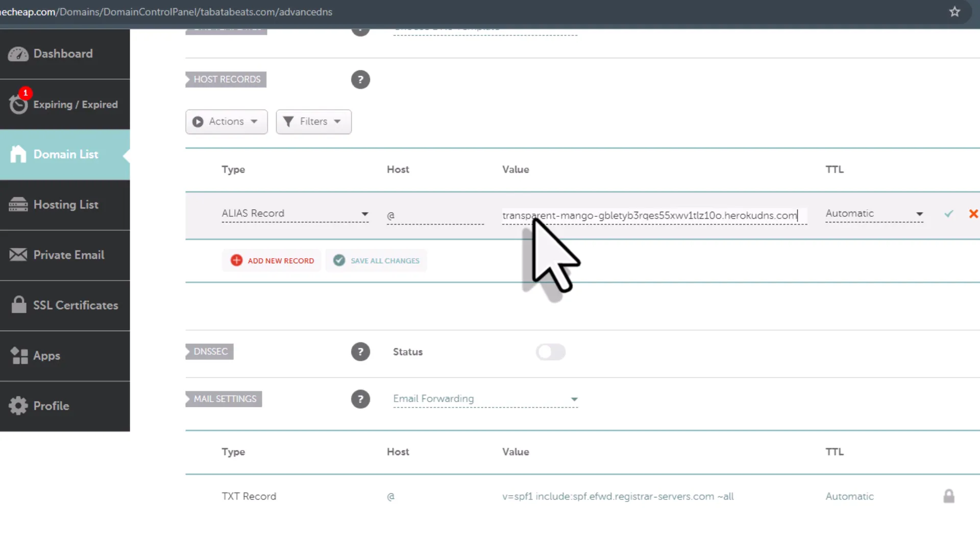980x551 pixels.
Task: Open the Apps section
Action: coord(46,356)
